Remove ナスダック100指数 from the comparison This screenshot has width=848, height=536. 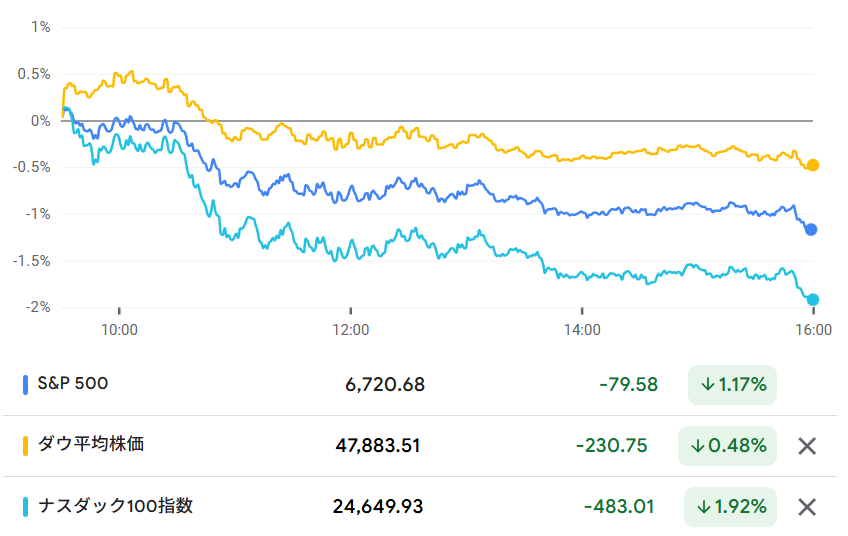807,507
